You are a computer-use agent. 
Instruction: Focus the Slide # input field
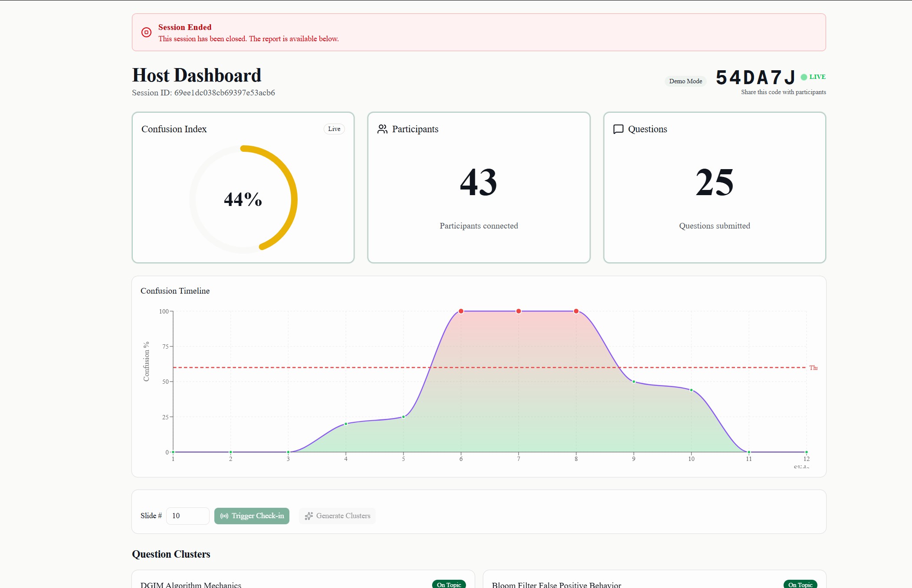(x=187, y=516)
